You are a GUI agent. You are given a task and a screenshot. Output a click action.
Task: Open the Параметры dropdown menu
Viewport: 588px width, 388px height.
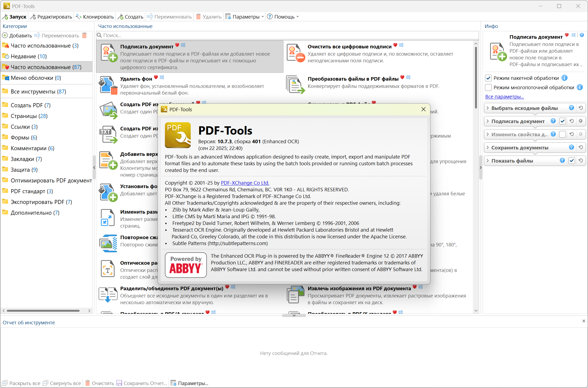point(246,17)
